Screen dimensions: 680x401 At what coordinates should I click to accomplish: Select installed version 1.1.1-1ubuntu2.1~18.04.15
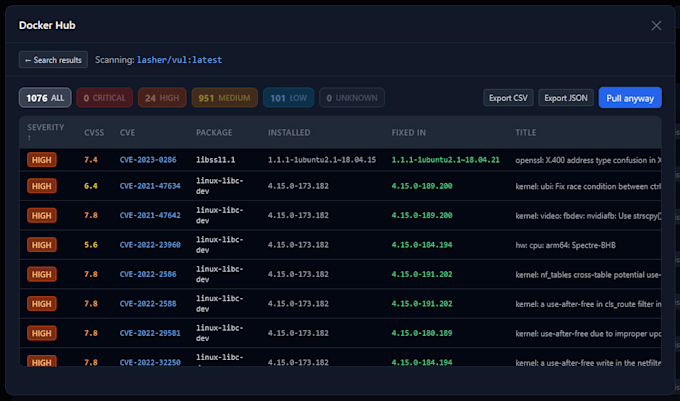pyautogui.click(x=322, y=160)
